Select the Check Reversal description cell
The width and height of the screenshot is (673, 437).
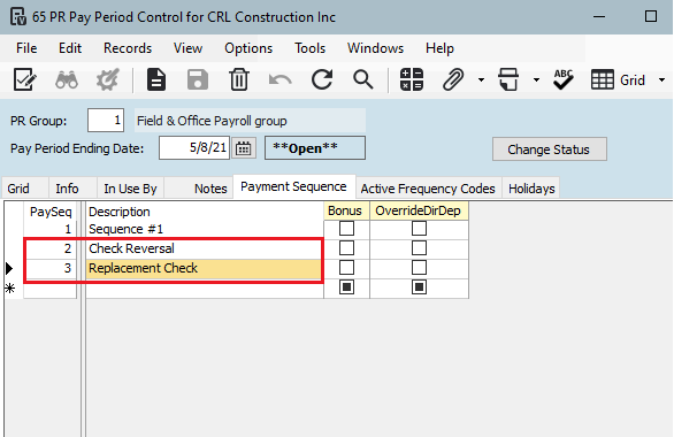pyautogui.click(x=204, y=249)
